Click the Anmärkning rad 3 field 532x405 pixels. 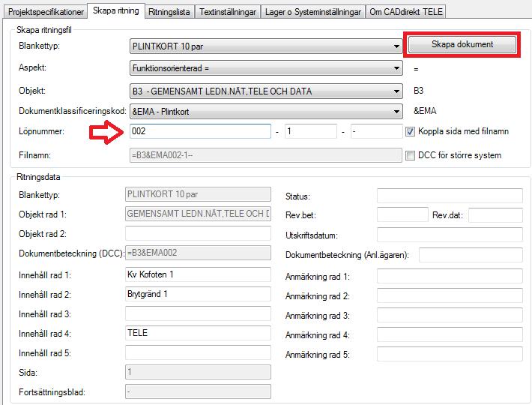[x=450, y=315]
